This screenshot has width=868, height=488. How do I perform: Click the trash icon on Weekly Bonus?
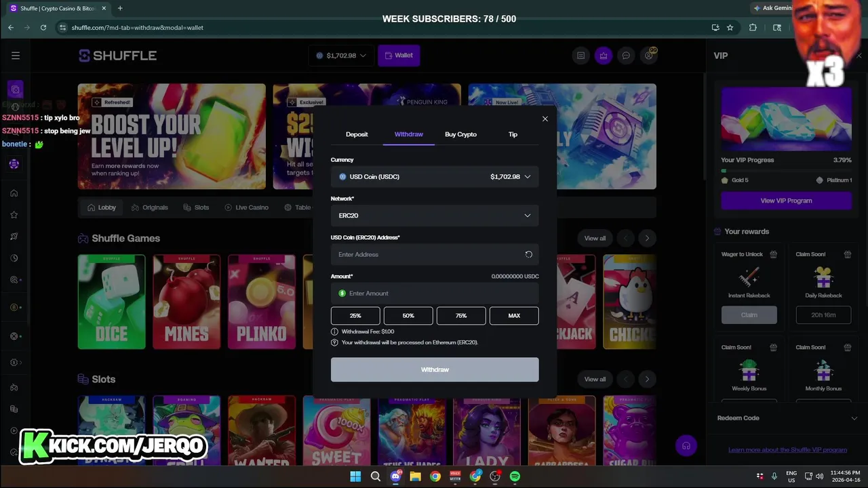(x=773, y=347)
